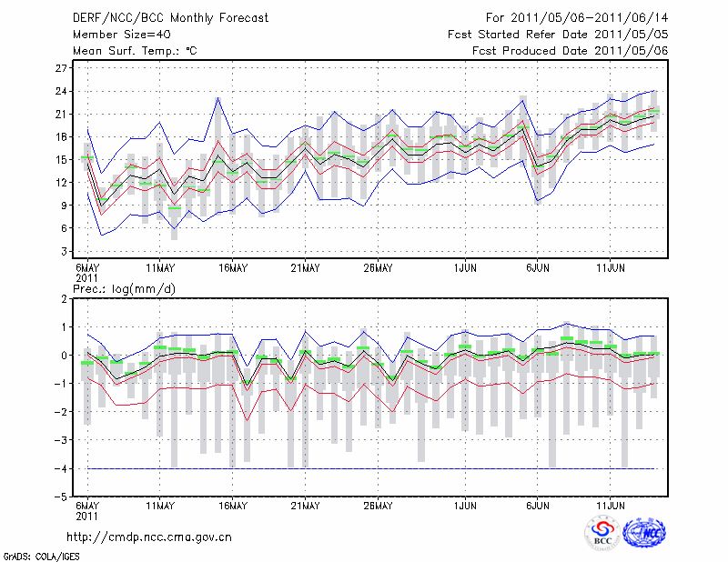This screenshot has height=562, width=728.
Task: Click the 27 tick on temperature y-axis
Action: pos(62,68)
